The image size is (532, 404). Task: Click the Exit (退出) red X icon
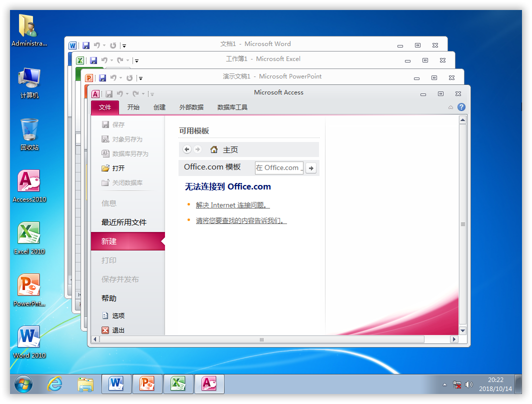pyautogui.click(x=105, y=330)
